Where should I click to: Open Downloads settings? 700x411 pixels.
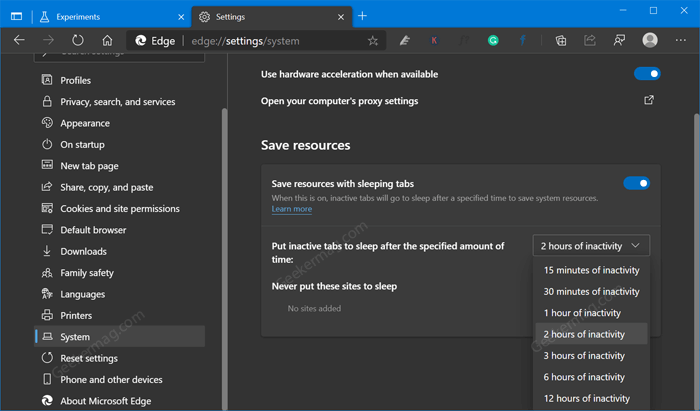coord(120,251)
